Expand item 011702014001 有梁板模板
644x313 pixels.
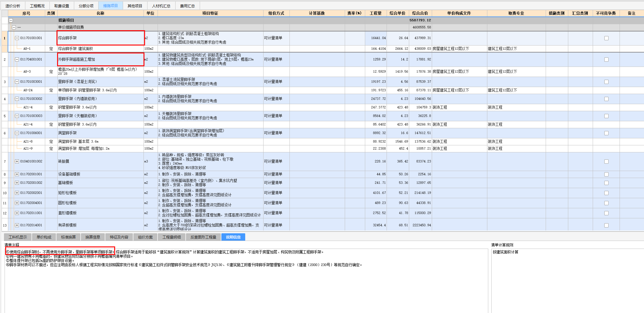coord(17,225)
